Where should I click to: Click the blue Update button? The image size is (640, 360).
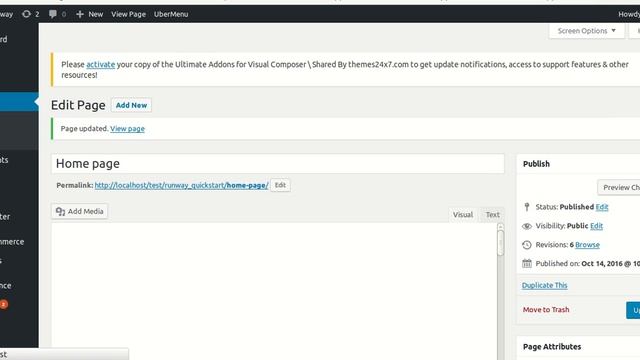pos(633,310)
